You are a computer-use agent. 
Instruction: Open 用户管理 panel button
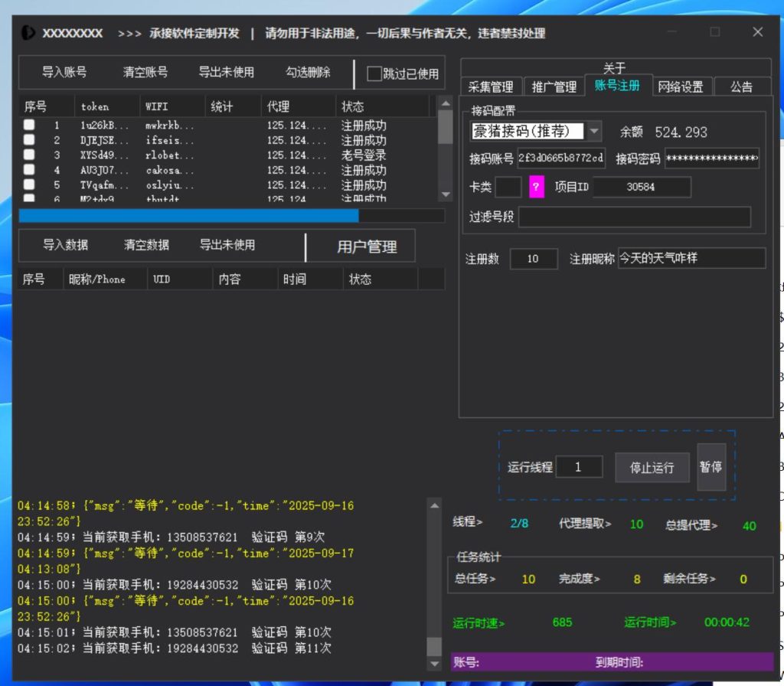coord(367,247)
